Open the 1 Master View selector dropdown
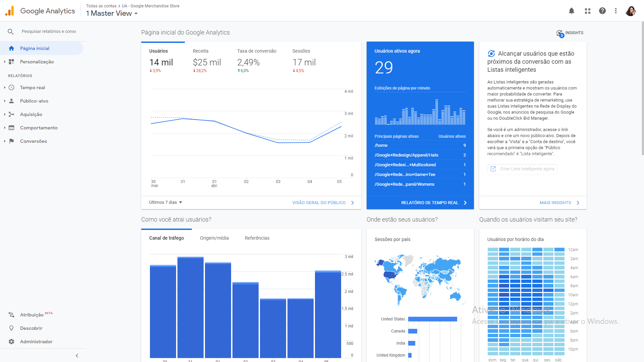644x362 pixels. pyautogui.click(x=112, y=13)
